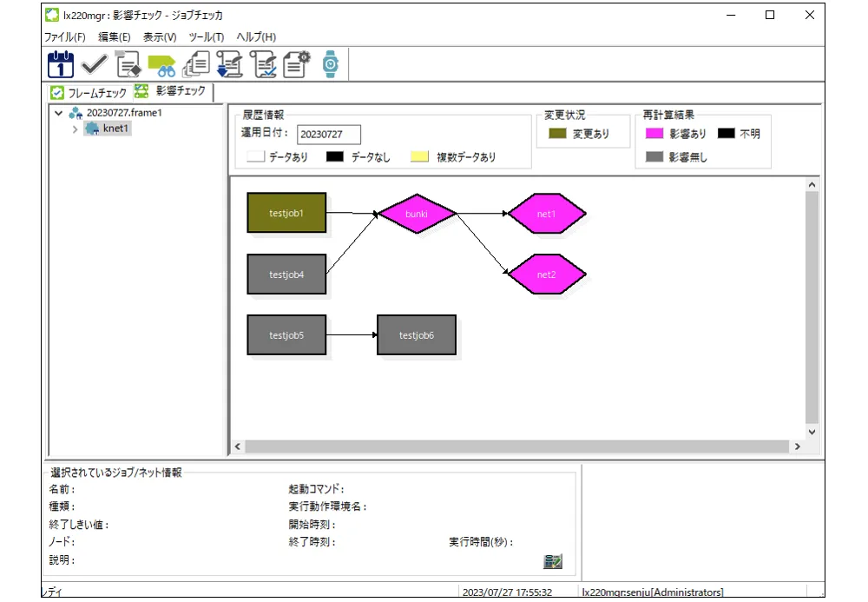Viewport: 868px width, 602px height.
Task: Click the 2023/07/27 17:55:32 status text
Action: pyautogui.click(x=507, y=592)
